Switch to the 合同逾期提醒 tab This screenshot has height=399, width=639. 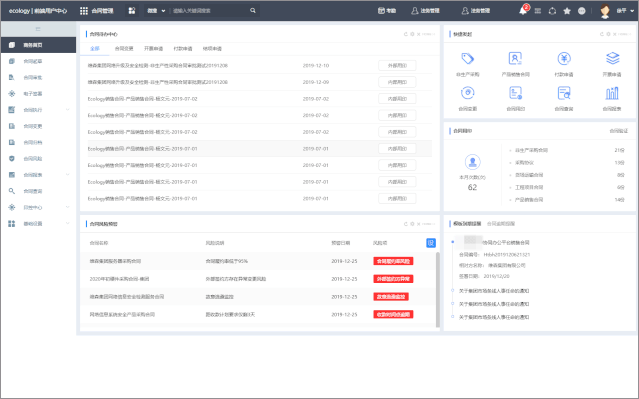tap(500, 224)
